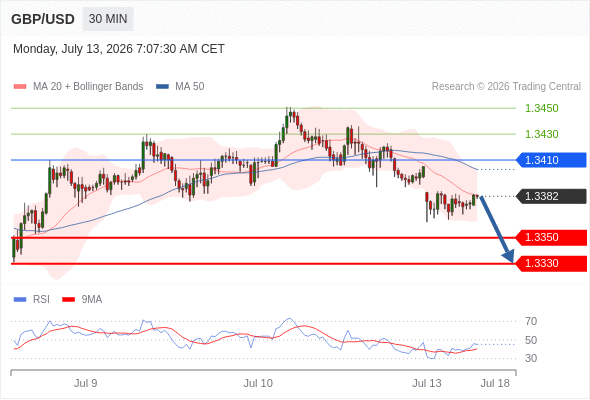
Task: Select the red MA 20 legend swatch
Action: coord(20,87)
